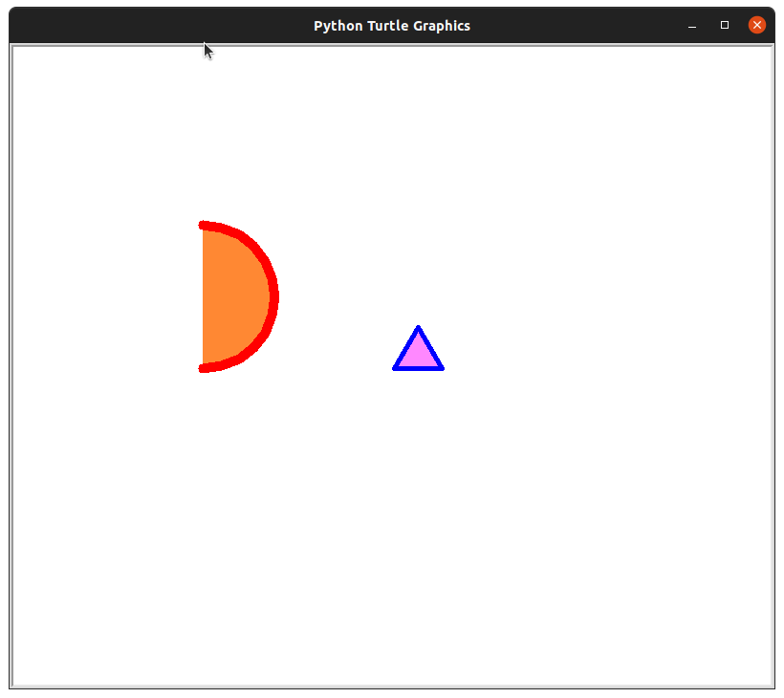This screenshot has height=698, width=784.
Task: Select the Python Turtle Graphics title text
Action: click(x=392, y=26)
